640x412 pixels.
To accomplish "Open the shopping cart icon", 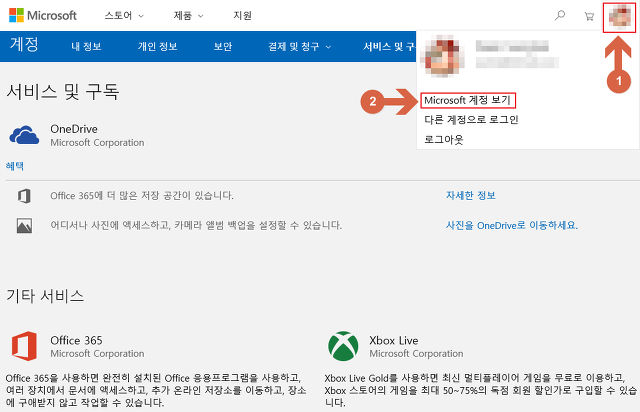I will 589,16.
